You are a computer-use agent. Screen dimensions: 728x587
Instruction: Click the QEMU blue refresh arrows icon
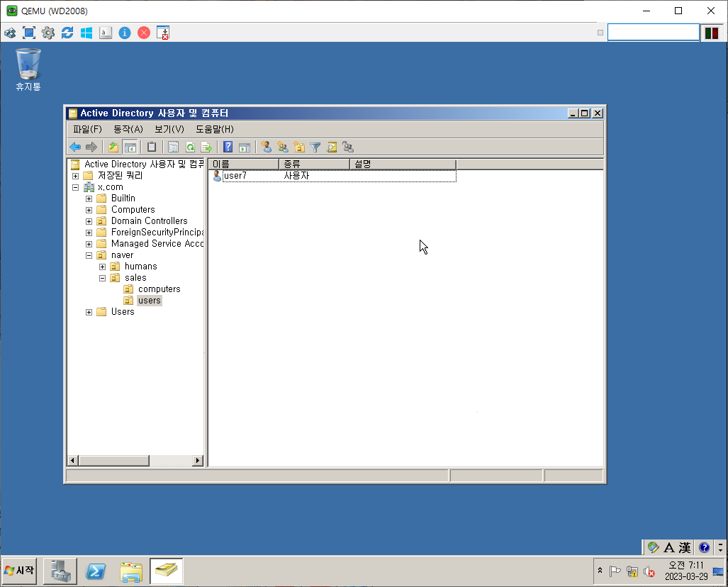pos(67,33)
